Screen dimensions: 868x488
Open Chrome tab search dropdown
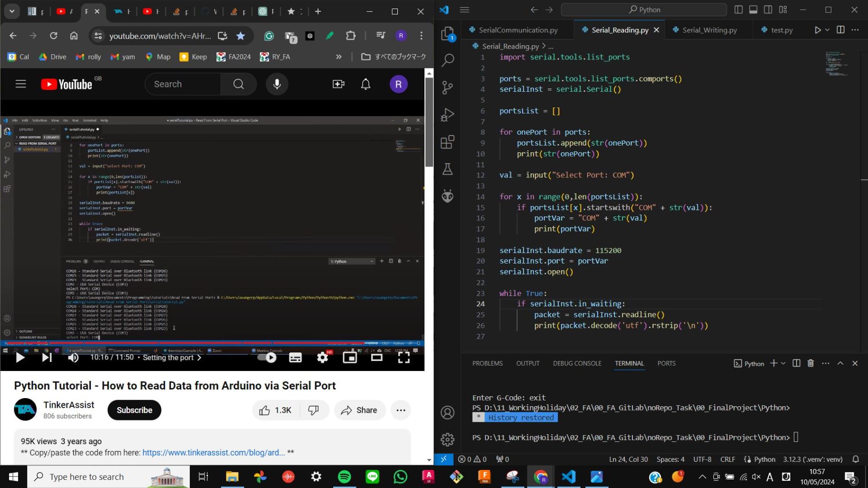(x=12, y=11)
